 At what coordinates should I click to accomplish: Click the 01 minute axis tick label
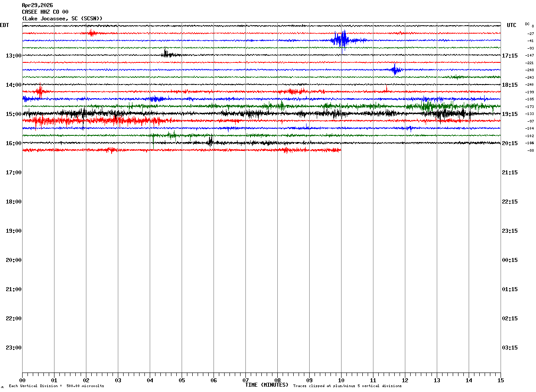click(x=54, y=380)
